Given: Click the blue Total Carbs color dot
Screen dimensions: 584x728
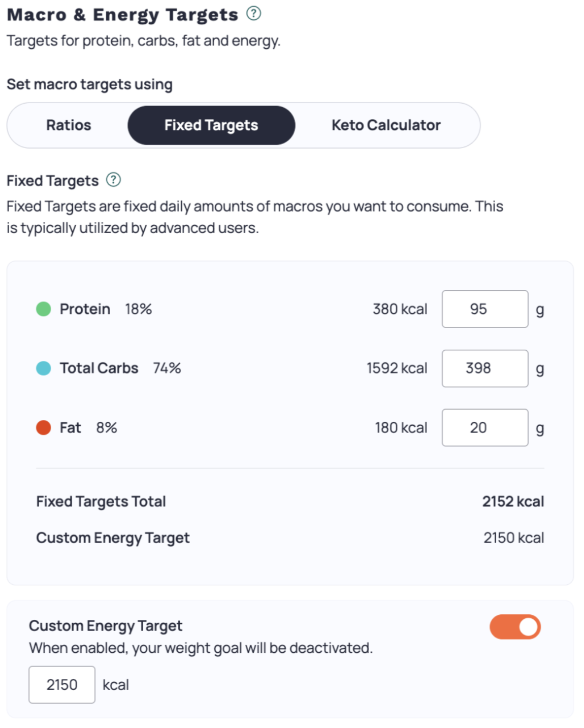Looking at the screenshot, I should [44, 368].
